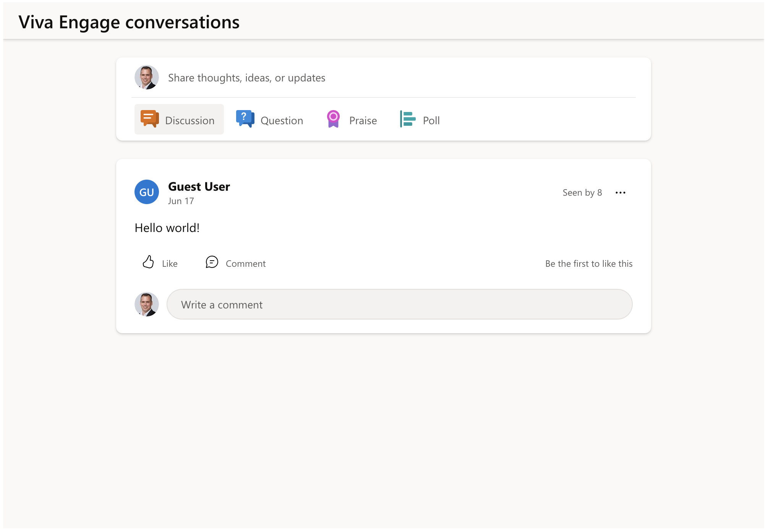
Task: Select the Poll post type
Action: pos(420,119)
